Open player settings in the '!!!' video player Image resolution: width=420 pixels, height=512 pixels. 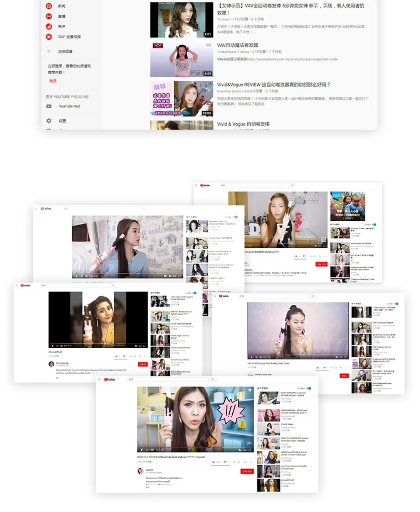click(x=240, y=450)
